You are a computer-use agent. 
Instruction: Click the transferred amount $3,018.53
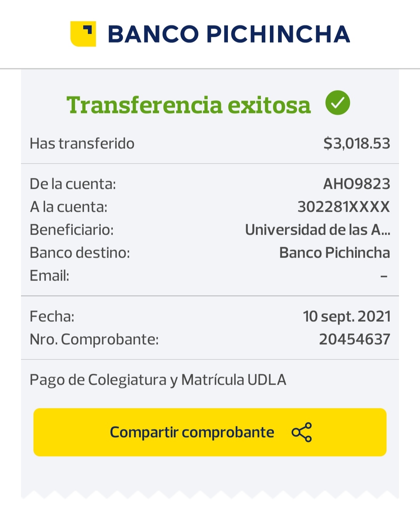point(357,143)
